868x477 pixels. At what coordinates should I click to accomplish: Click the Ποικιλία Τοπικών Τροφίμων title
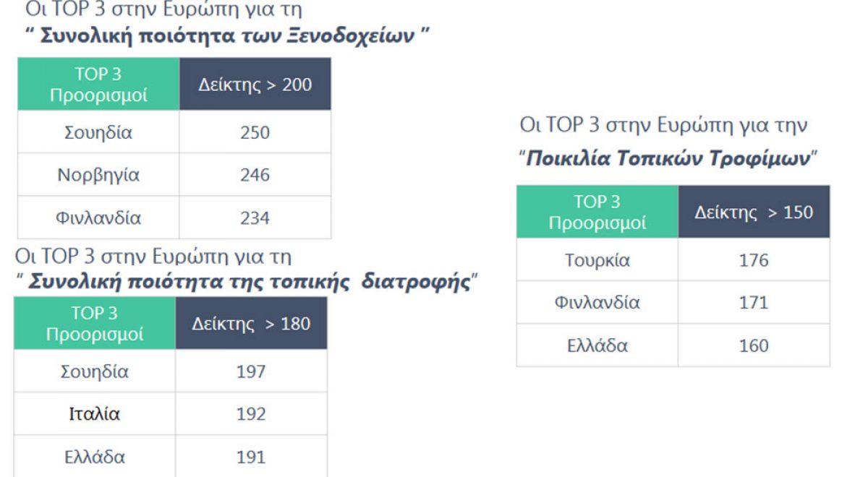(668, 158)
